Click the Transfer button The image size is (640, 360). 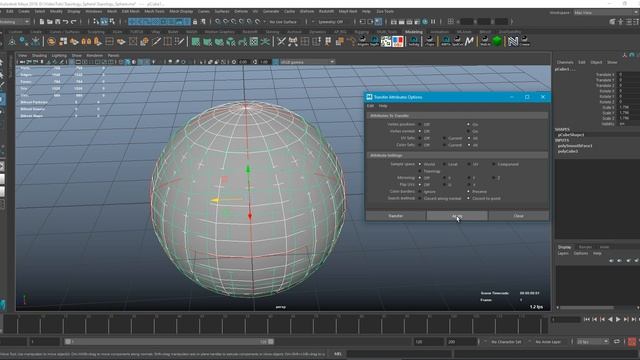pos(396,216)
